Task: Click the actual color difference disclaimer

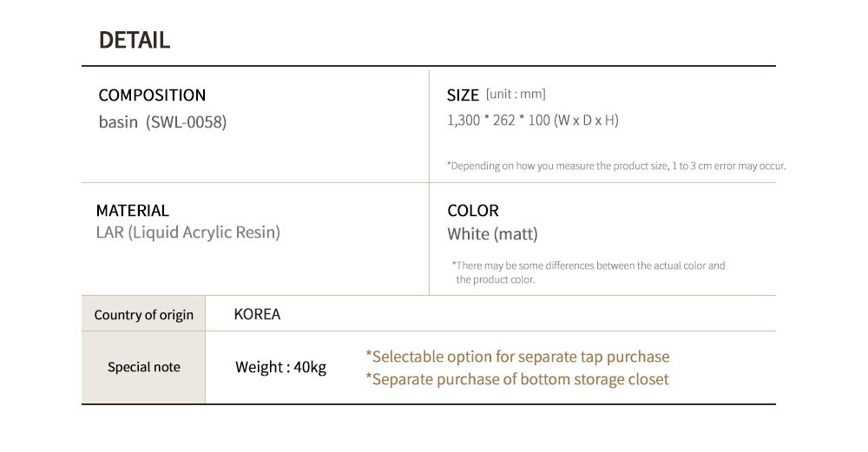Action: coord(589,272)
